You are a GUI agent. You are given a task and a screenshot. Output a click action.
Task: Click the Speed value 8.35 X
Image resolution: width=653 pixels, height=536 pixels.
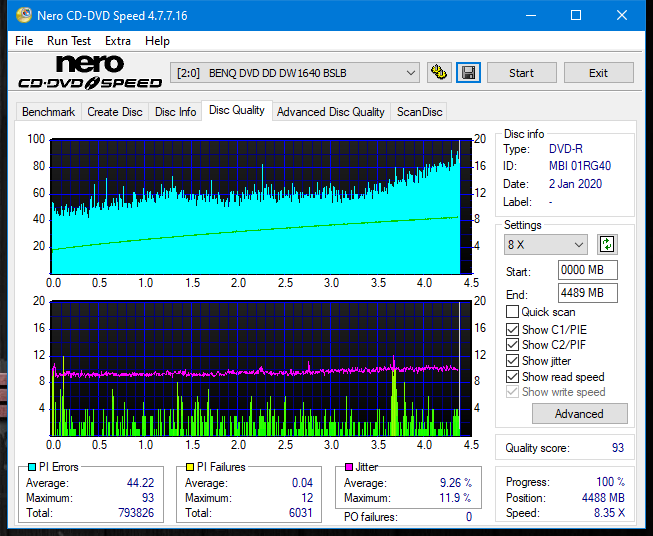click(x=609, y=513)
